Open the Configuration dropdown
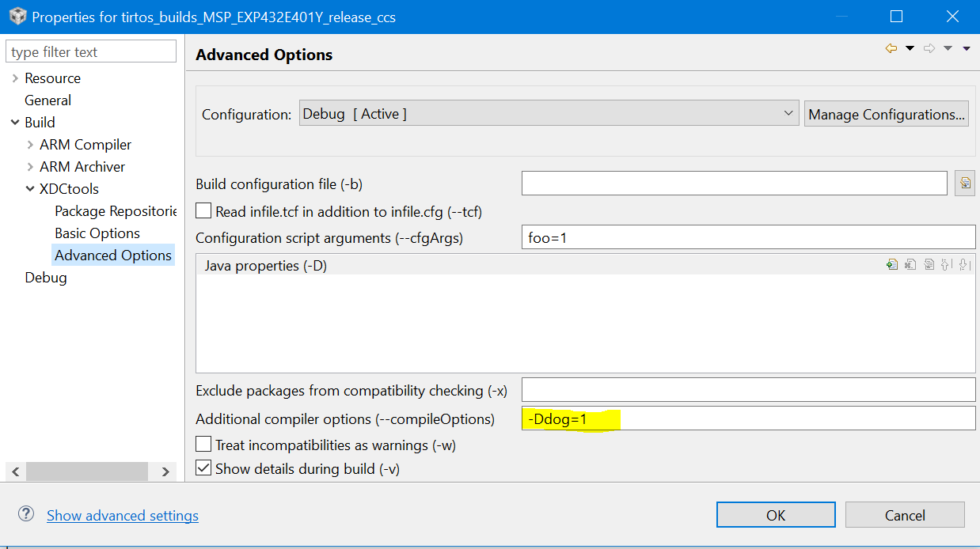The width and height of the screenshot is (980, 549). click(549, 114)
